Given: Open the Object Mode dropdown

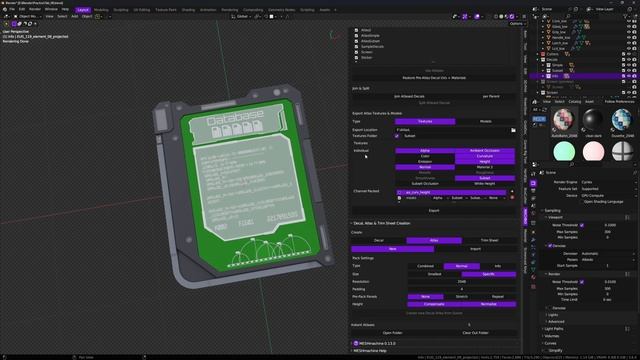Looking at the screenshot, I should point(28,16).
